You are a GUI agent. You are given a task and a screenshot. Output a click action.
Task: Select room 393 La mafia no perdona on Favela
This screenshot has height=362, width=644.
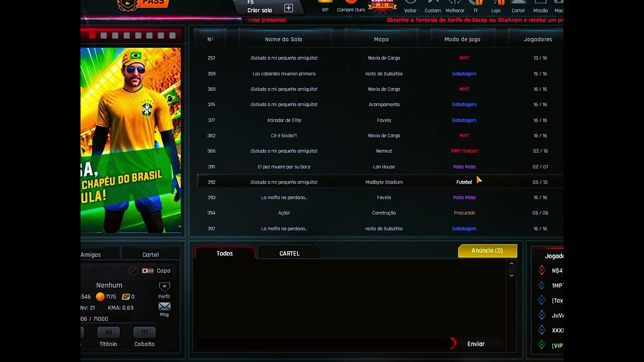pos(380,198)
